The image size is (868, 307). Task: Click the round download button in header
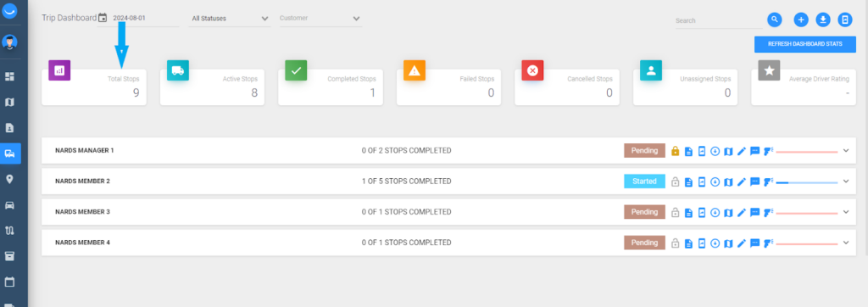point(823,20)
